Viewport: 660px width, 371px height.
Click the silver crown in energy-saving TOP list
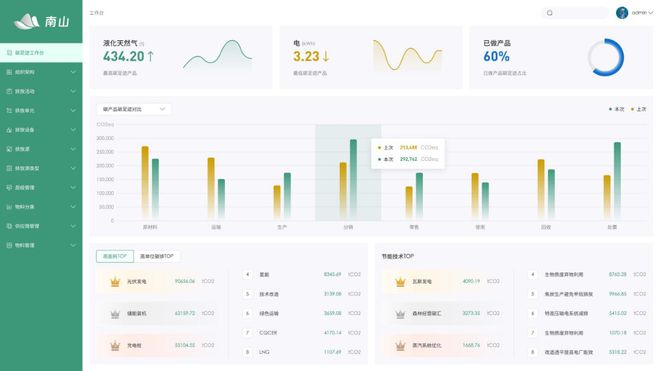pos(400,314)
